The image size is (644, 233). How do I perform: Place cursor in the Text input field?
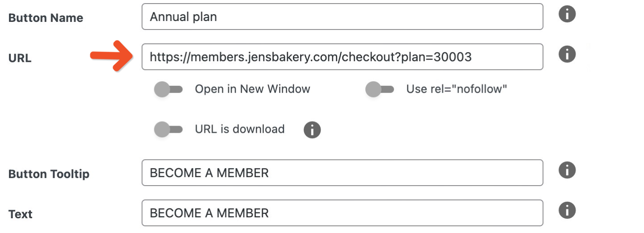tap(343, 213)
